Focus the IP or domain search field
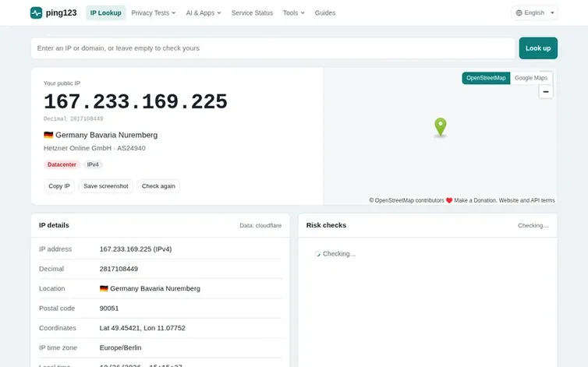This screenshot has width=588, height=367. (273, 48)
